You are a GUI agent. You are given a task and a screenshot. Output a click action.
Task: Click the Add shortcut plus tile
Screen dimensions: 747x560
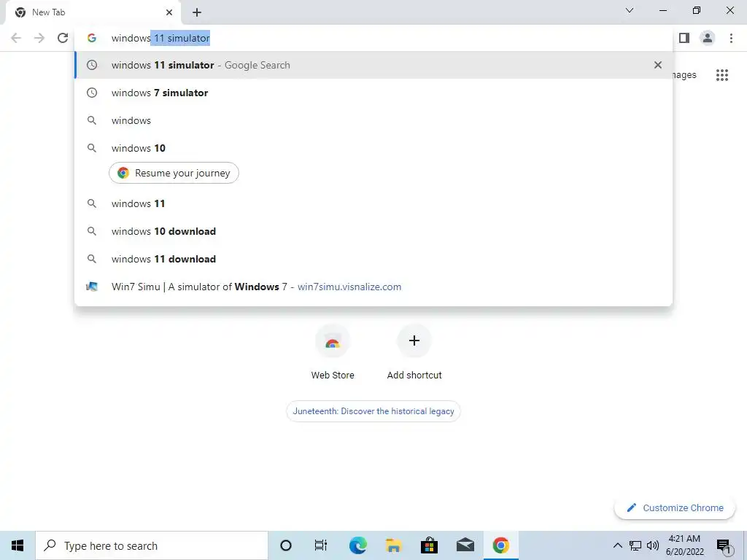pos(414,352)
